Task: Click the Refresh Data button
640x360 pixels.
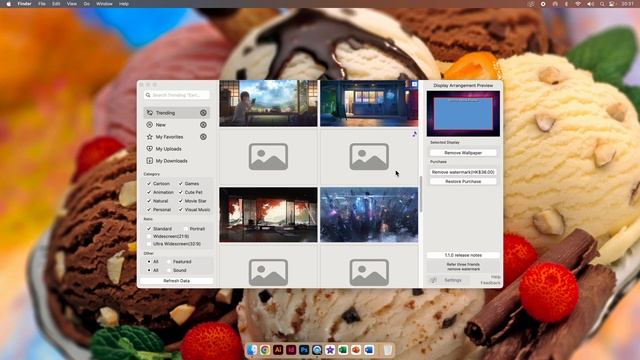Action: [x=176, y=281]
